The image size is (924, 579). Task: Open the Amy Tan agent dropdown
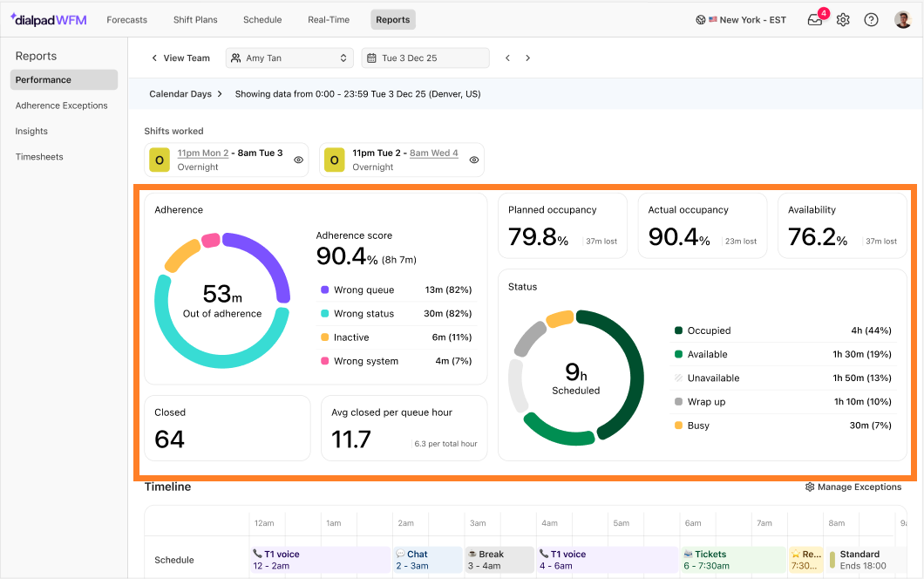pyautogui.click(x=289, y=58)
